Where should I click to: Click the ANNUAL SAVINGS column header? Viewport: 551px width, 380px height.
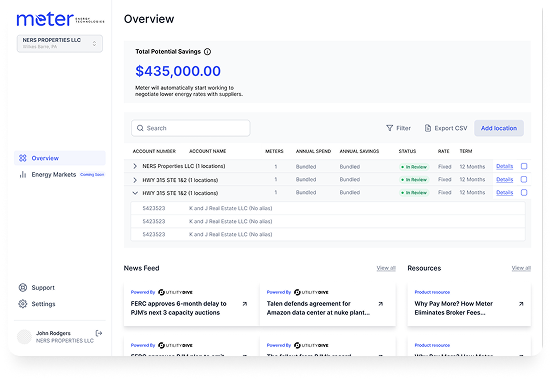coord(359,151)
